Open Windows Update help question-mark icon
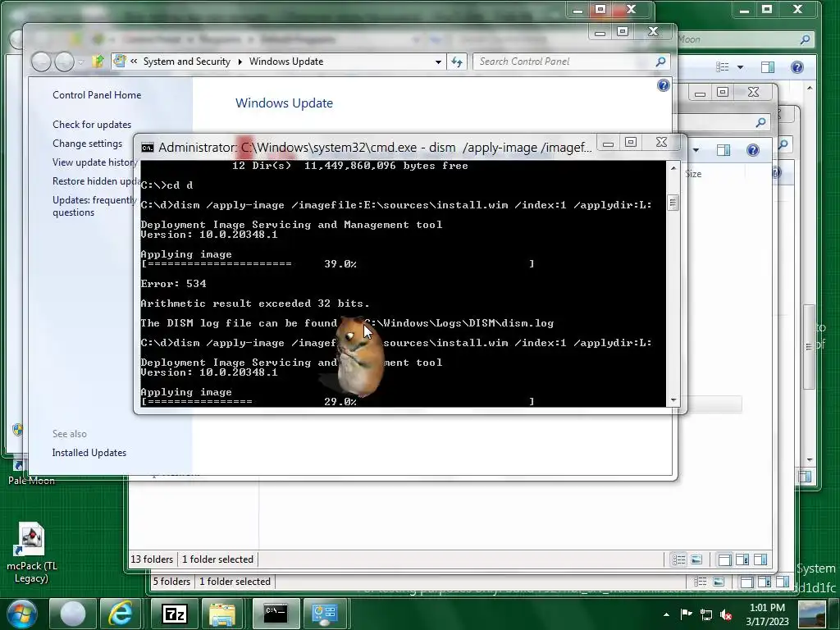The image size is (840, 630). [663, 85]
